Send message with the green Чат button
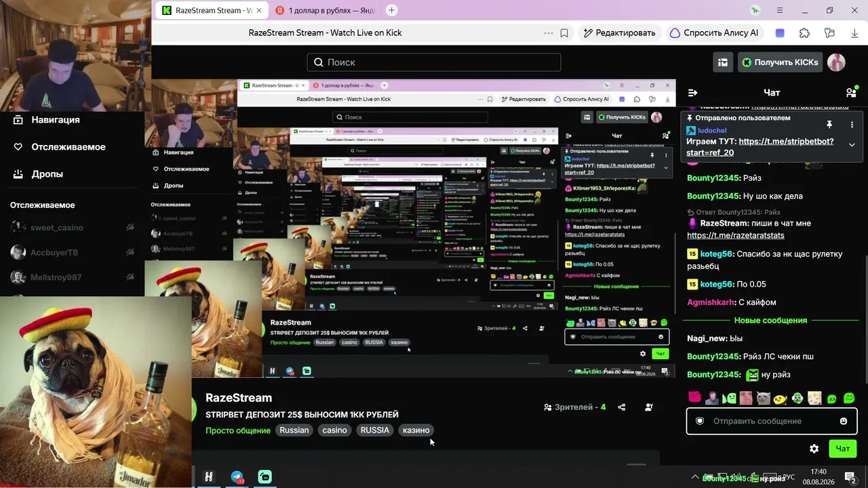868x488 pixels. point(843,449)
